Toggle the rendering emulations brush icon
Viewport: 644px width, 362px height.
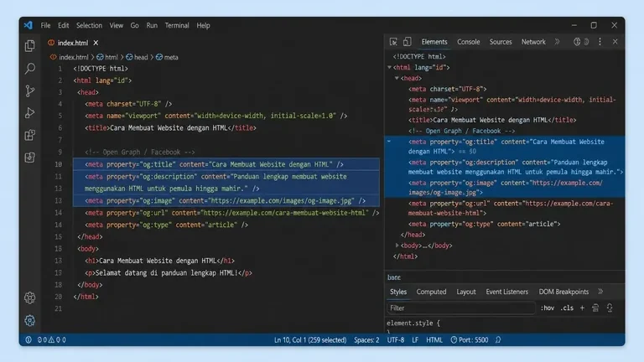pyautogui.click(x=595, y=308)
